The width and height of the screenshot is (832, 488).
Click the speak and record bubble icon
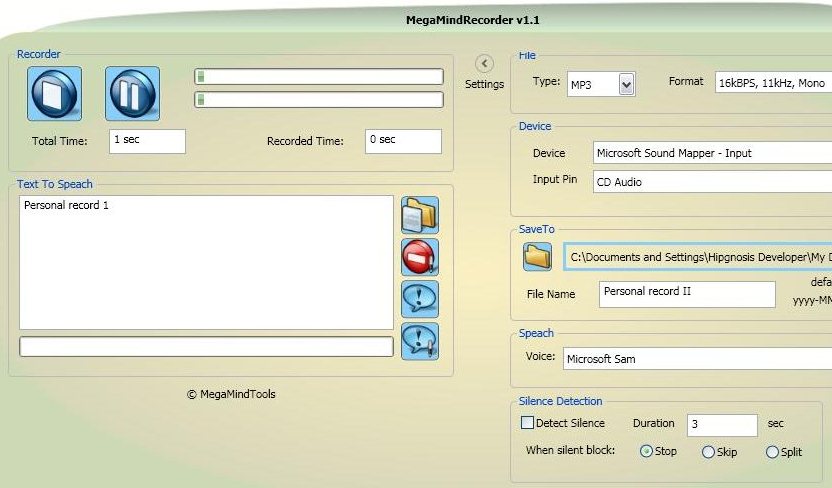(420, 342)
